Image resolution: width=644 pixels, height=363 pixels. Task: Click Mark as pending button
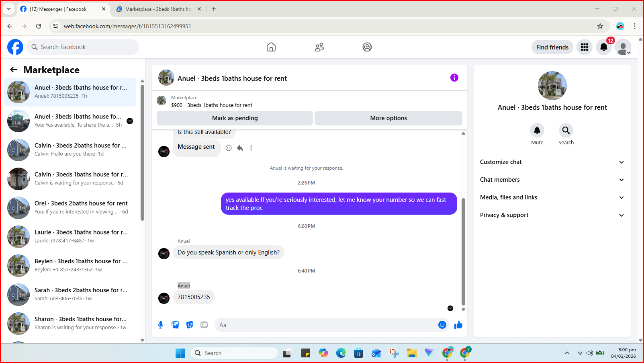(x=235, y=118)
